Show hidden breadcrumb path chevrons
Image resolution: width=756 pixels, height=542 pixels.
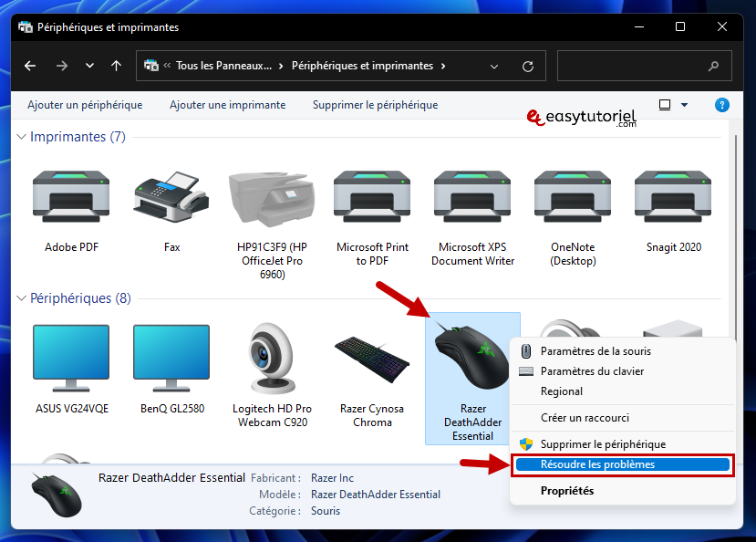167,66
